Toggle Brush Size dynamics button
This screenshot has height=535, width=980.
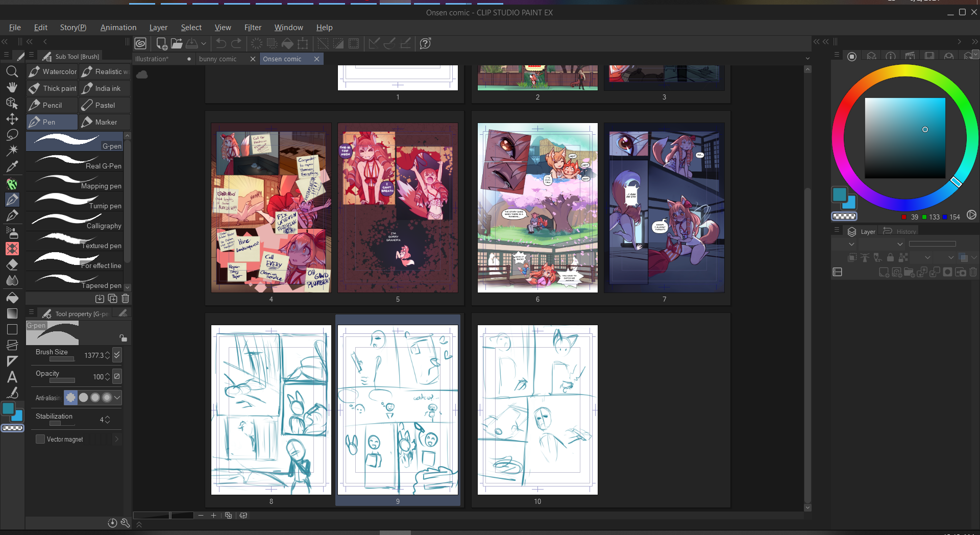(x=117, y=355)
